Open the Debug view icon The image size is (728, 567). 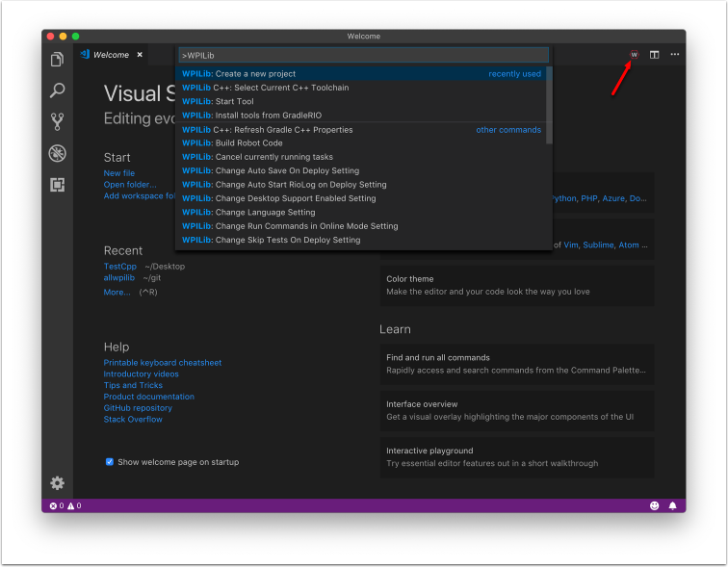pyautogui.click(x=57, y=153)
